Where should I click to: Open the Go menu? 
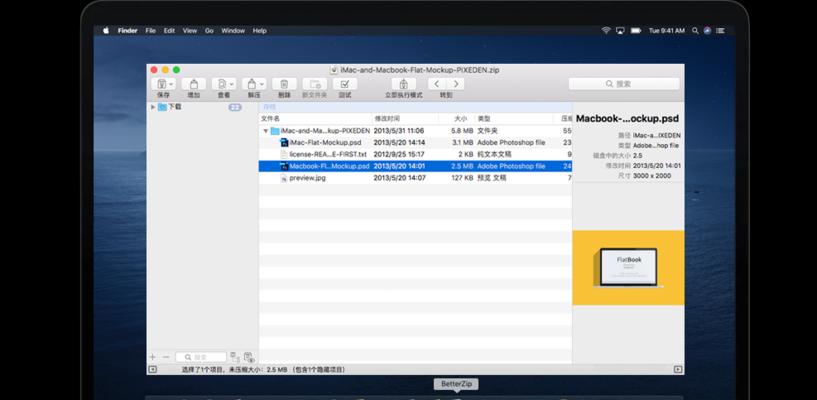click(x=209, y=31)
